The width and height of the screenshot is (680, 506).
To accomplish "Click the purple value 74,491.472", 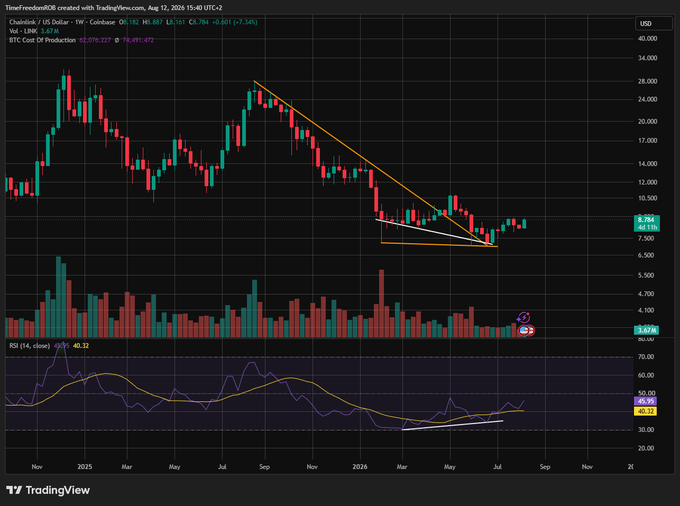I will pos(138,40).
